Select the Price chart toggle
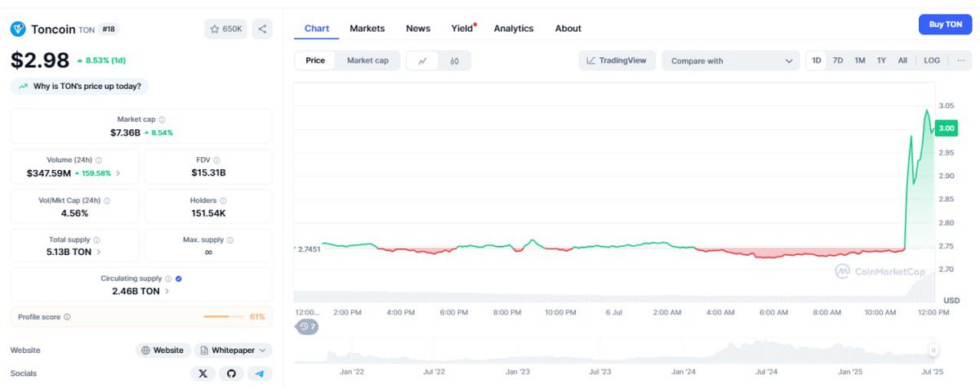 coord(315,60)
